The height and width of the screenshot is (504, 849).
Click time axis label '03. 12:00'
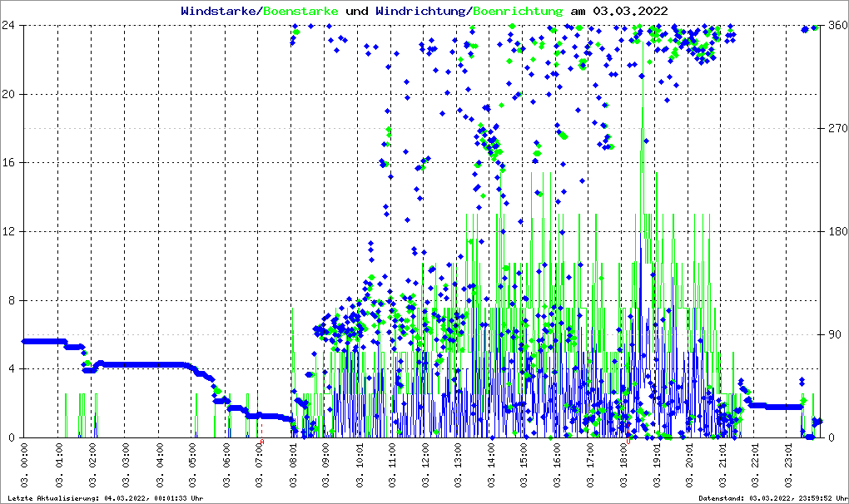pos(425,466)
